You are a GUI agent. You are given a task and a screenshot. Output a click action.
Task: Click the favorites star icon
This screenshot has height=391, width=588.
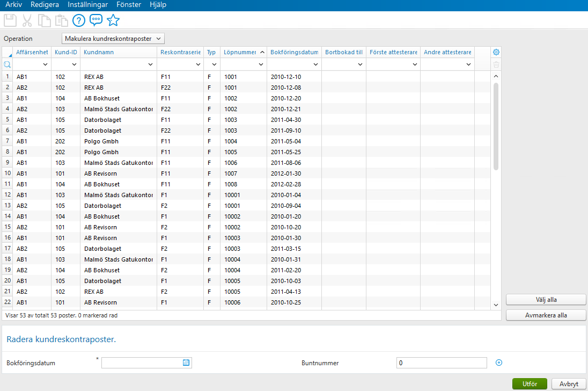click(x=113, y=20)
